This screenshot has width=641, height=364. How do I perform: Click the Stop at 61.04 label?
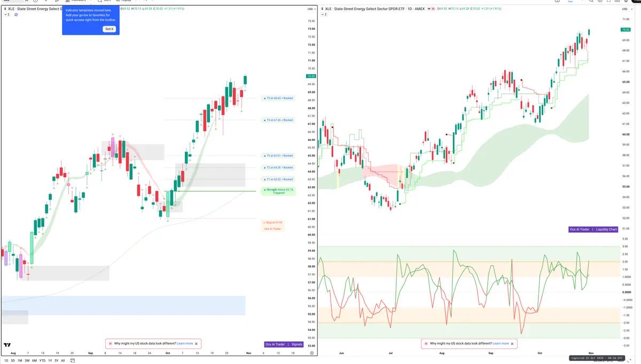273,222
